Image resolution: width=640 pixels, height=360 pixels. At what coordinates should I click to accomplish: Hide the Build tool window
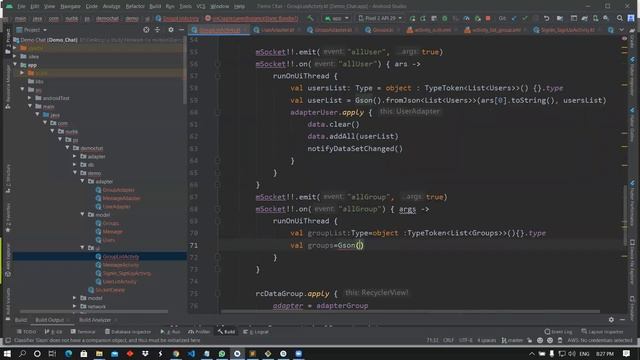click(622, 320)
